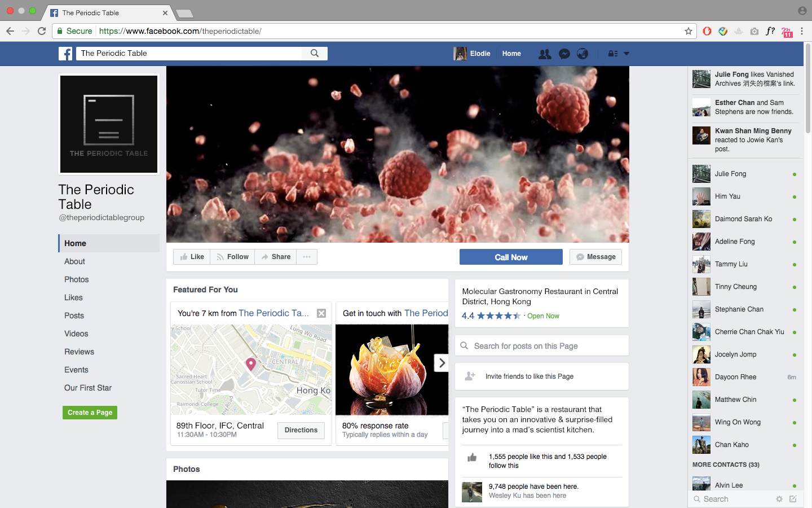This screenshot has height=508, width=812.
Task: Open the Reviews section
Action: point(79,352)
